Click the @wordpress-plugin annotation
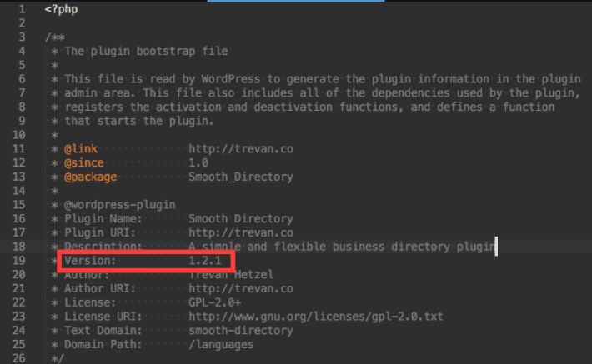Viewport: 592px width, 364px height. [x=120, y=205]
